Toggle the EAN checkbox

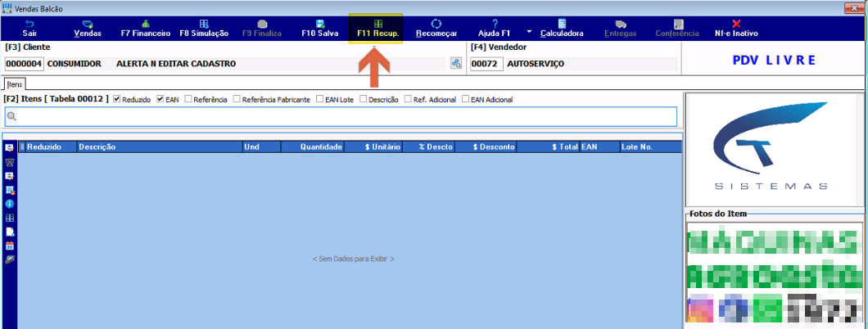(160, 100)
